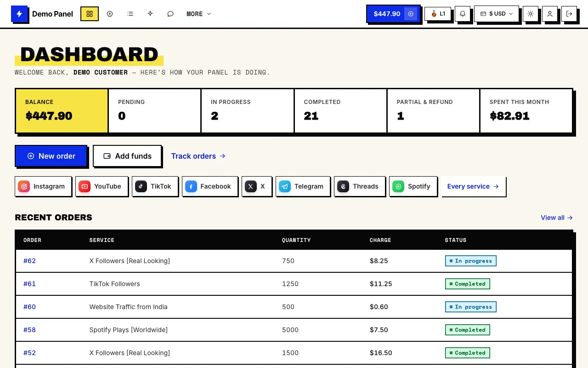Click View all recent orders link
588x368 pixels.
[557, 218]
